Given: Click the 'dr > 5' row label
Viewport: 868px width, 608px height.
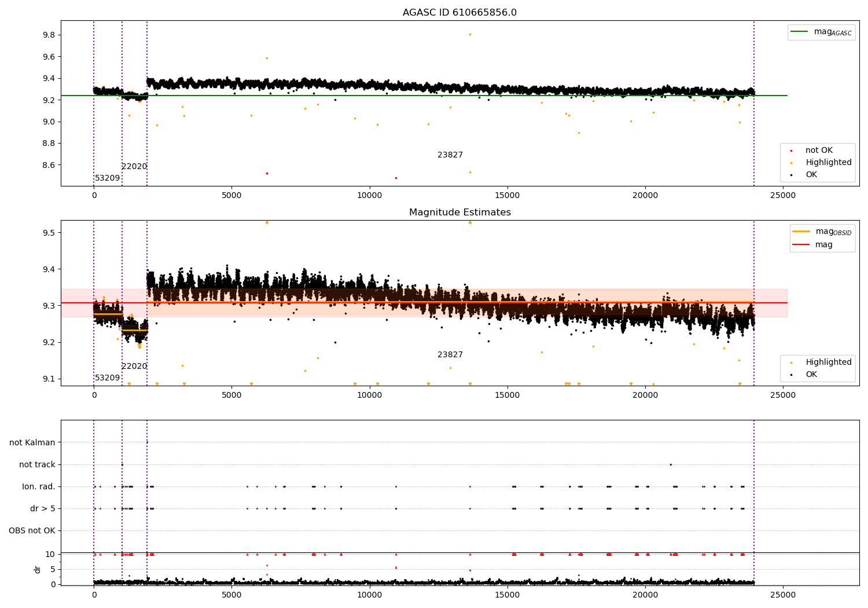Looking at the screenshot, I should coord(43,509).
